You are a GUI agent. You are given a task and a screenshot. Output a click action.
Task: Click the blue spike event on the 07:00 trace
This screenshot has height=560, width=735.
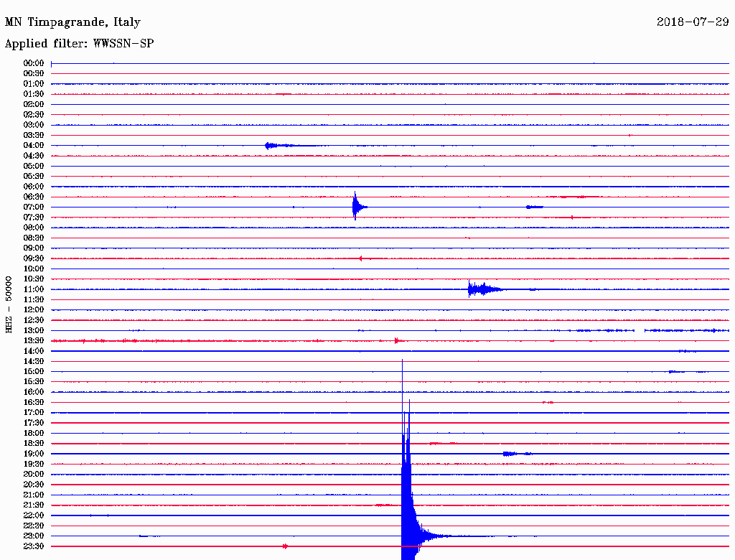(x=359, y=206)
